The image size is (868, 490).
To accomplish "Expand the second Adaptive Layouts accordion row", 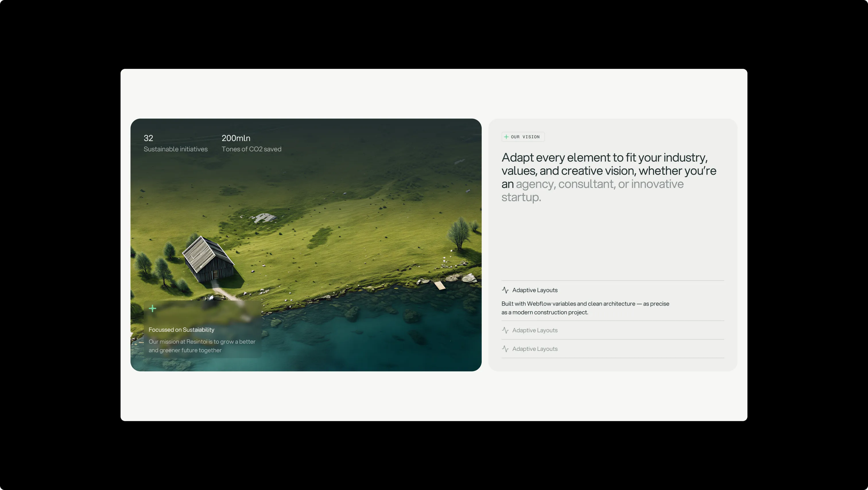I will point(613,330).
